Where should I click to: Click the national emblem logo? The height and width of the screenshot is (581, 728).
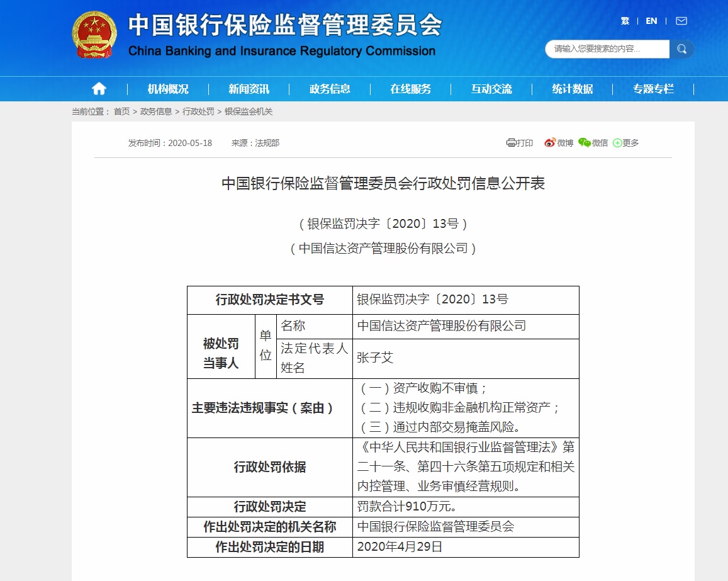pyautogui.click(x=94, y=35)
